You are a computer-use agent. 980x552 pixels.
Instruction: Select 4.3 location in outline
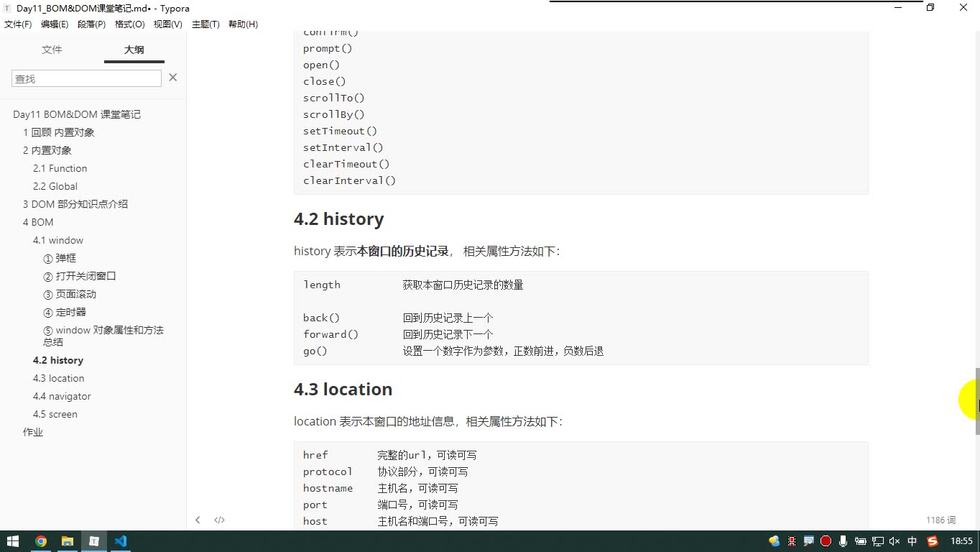point(59,378)
